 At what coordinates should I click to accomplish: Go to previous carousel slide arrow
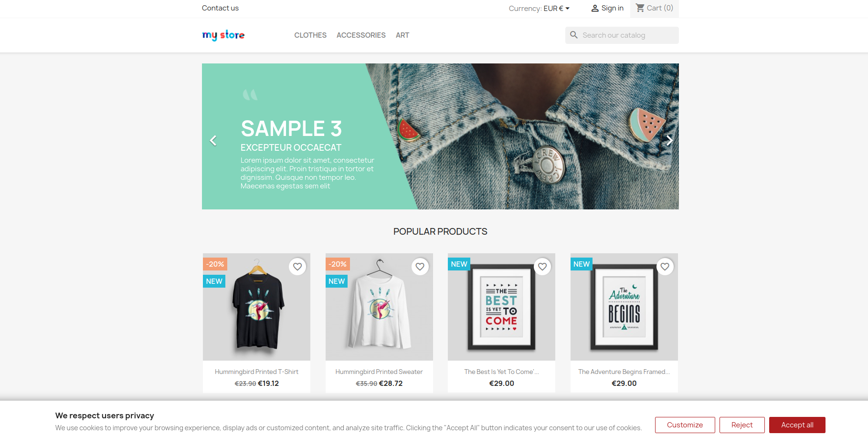(x=213, y=140)
